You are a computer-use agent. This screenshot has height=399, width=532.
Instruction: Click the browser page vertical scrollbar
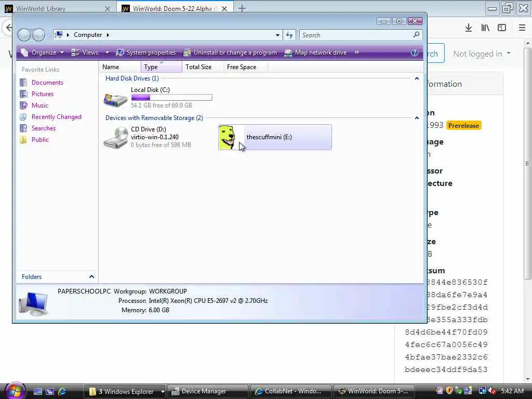click(x=527, y=163)
